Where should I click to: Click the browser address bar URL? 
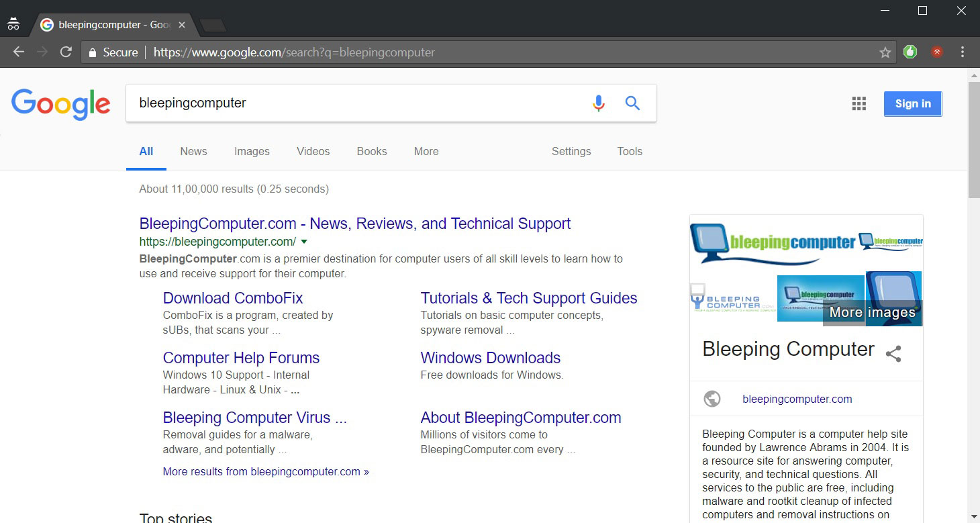(294, 52)
